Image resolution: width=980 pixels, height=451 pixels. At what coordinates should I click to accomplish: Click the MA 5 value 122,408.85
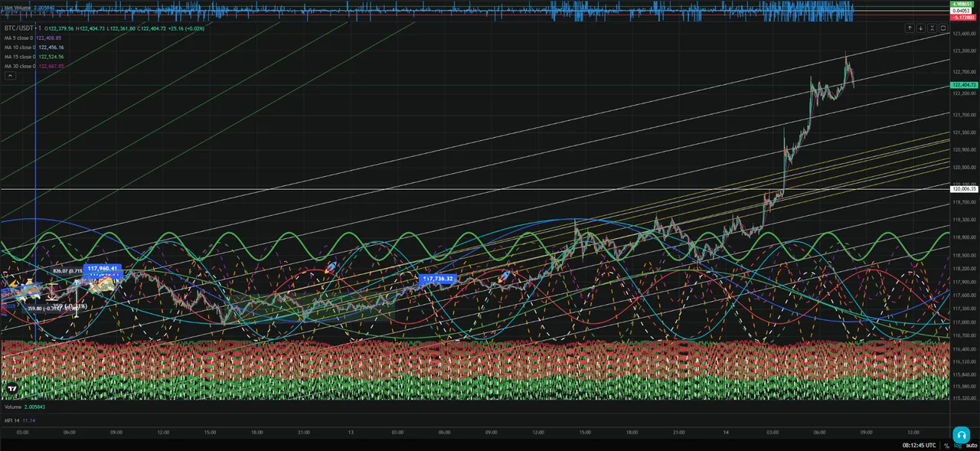(x=49, y=38)
